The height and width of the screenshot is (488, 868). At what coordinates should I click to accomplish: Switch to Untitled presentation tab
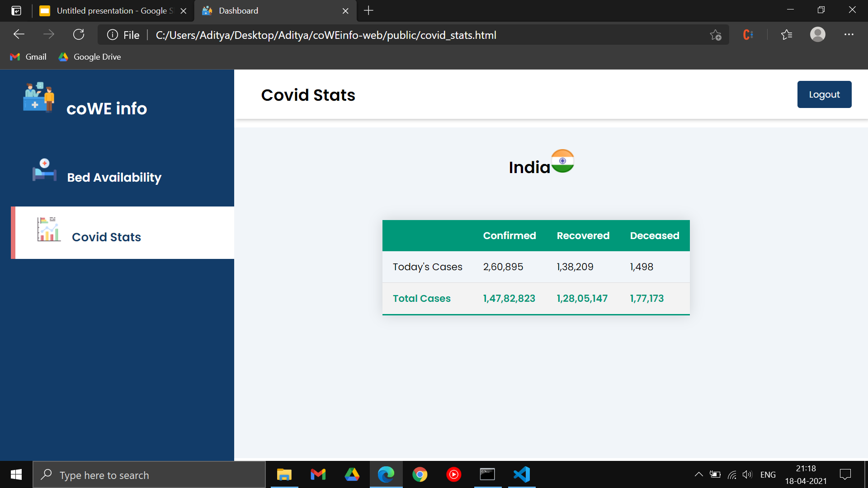(x=108, y=10)
